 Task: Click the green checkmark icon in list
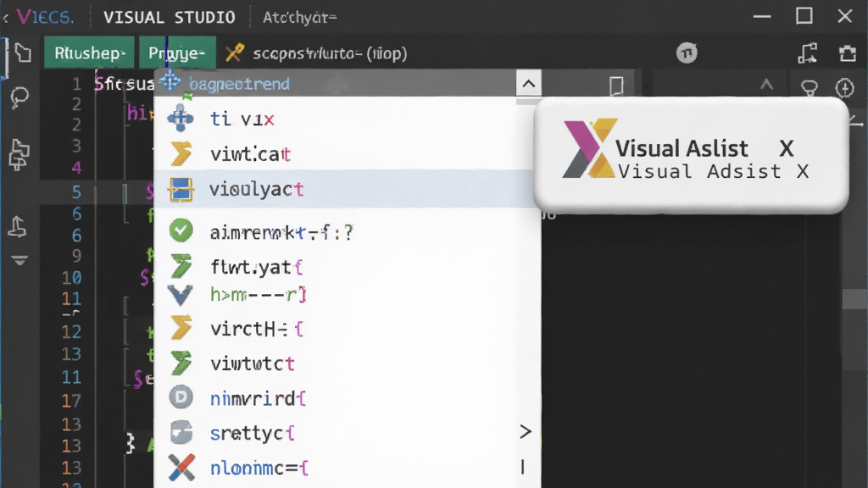coord(181,230)
